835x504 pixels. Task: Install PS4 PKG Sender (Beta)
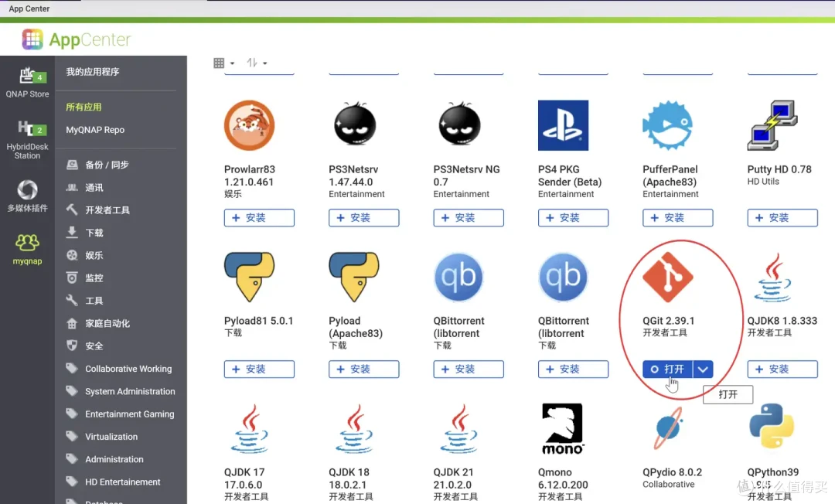pyautogui.click(x=573, y=218)
